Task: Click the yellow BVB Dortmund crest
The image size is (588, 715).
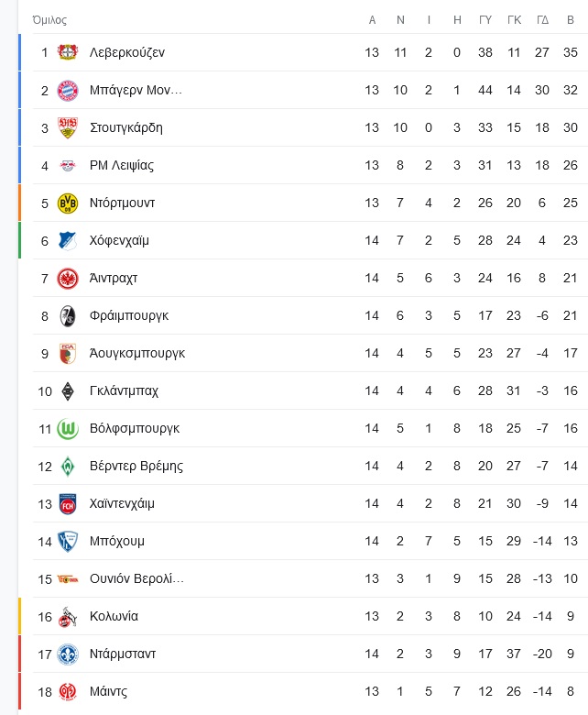Action: click(68, 203)
